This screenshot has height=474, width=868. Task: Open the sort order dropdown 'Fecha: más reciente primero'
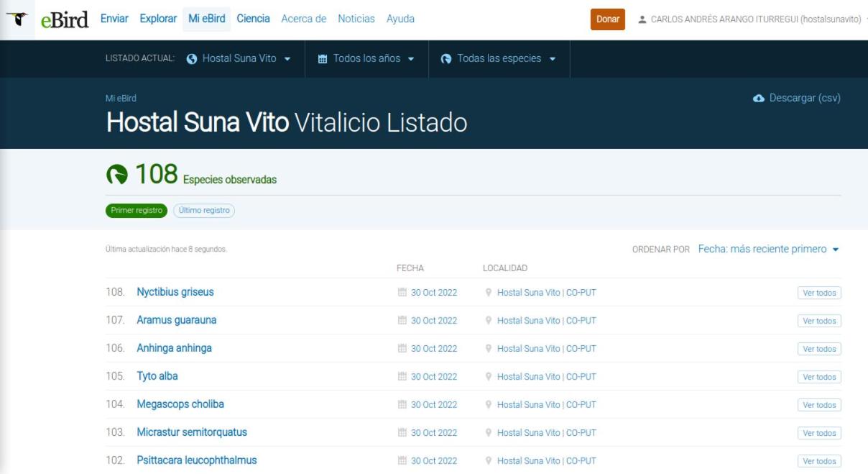pos(769,249)
